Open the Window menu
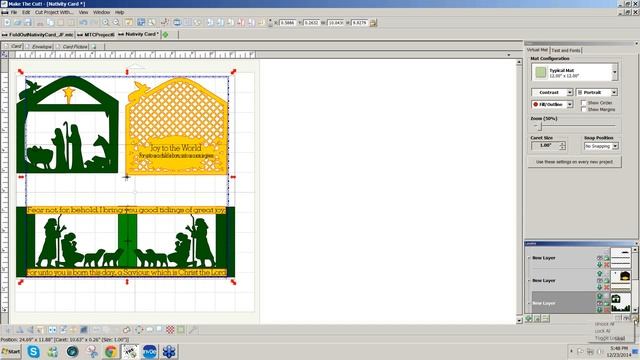Image resolution: width=640 pixels, height=360 pixels. (101, 13)
